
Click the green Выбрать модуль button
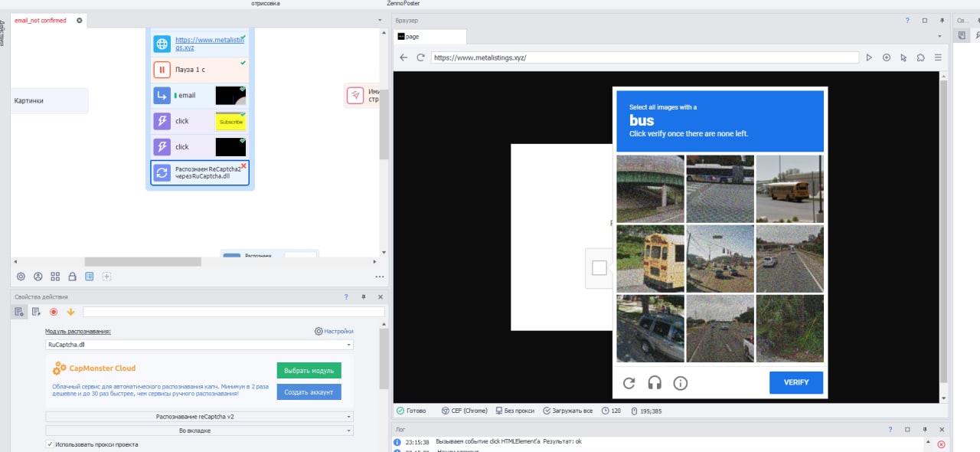pos(309,371)
